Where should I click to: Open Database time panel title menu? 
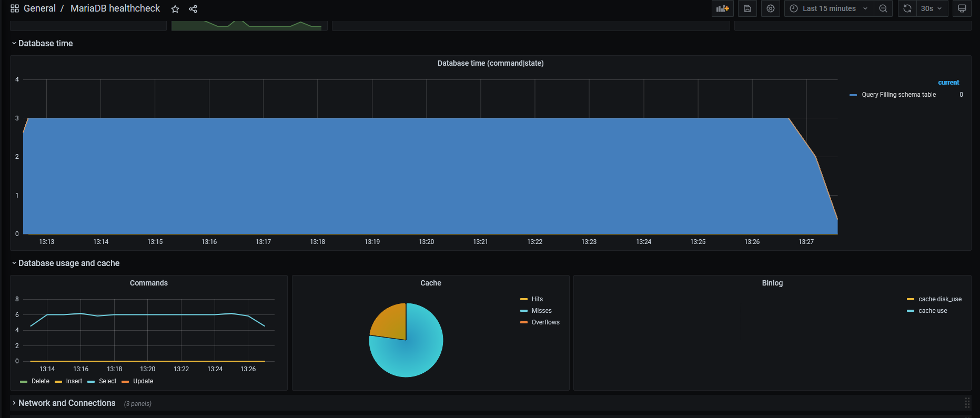[x=491, y=63]
